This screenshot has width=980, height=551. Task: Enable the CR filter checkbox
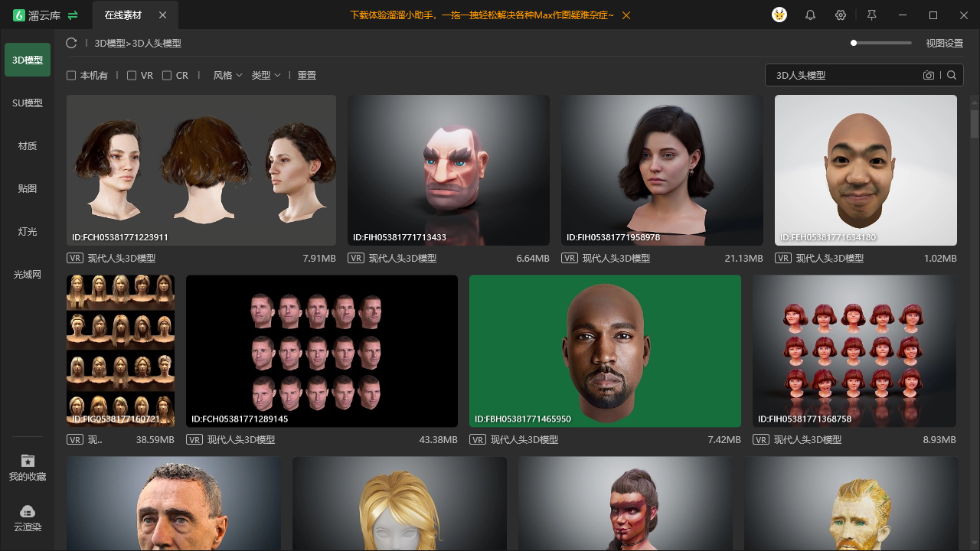tap(167, 75)
